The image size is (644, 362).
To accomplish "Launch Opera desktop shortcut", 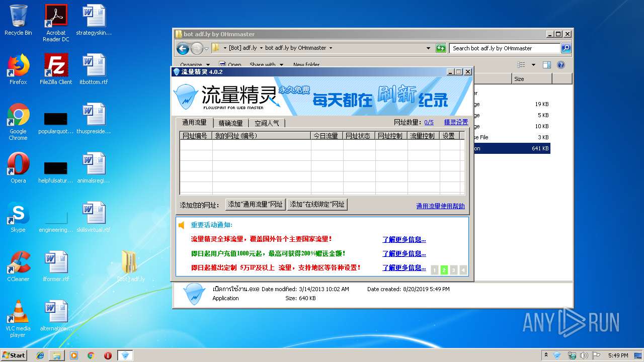I will (18, 168).
